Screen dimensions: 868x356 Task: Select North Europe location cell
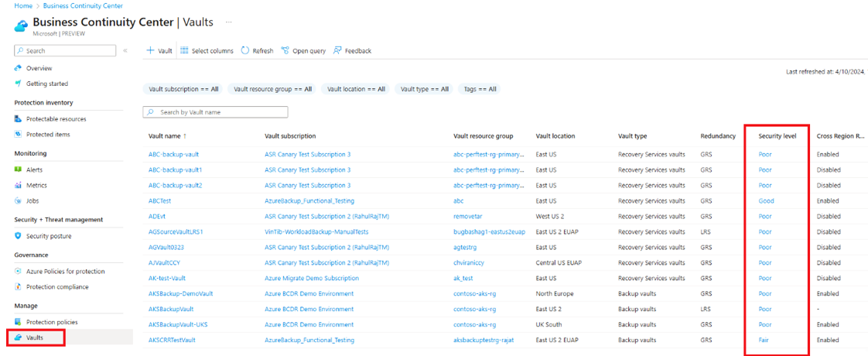(x=555, y=293)
